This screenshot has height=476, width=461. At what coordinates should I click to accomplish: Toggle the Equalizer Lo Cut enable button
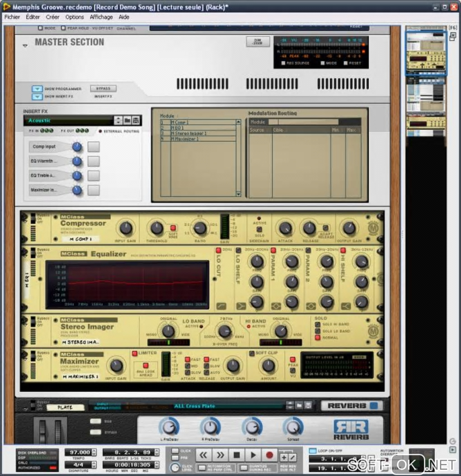coord(218,250)
